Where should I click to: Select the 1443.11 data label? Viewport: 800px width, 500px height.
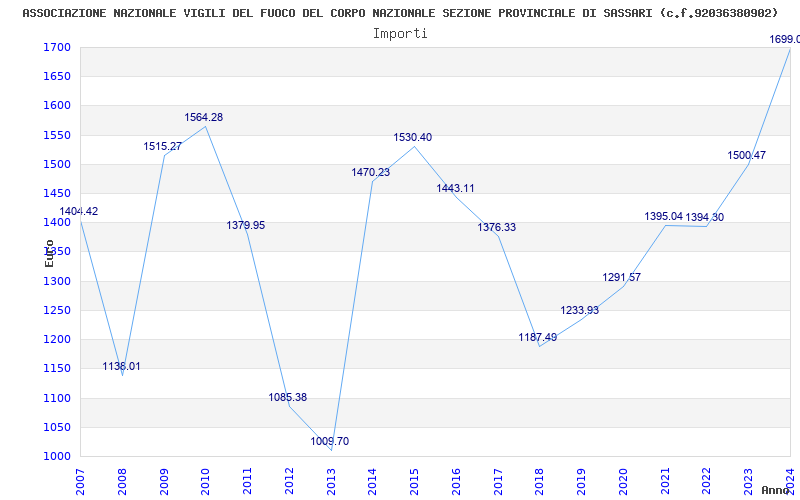[455, 188]
